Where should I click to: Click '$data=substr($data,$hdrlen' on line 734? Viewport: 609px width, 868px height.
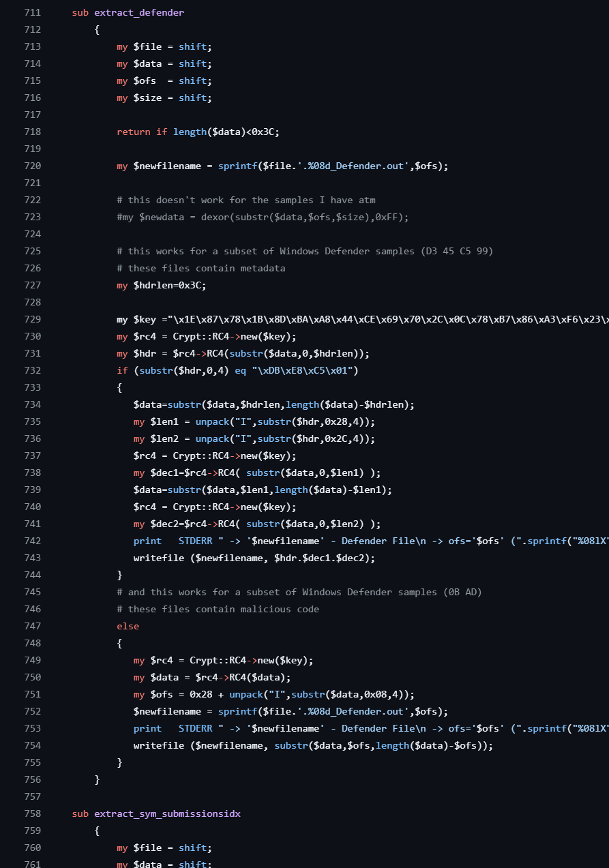coord(274,404)
